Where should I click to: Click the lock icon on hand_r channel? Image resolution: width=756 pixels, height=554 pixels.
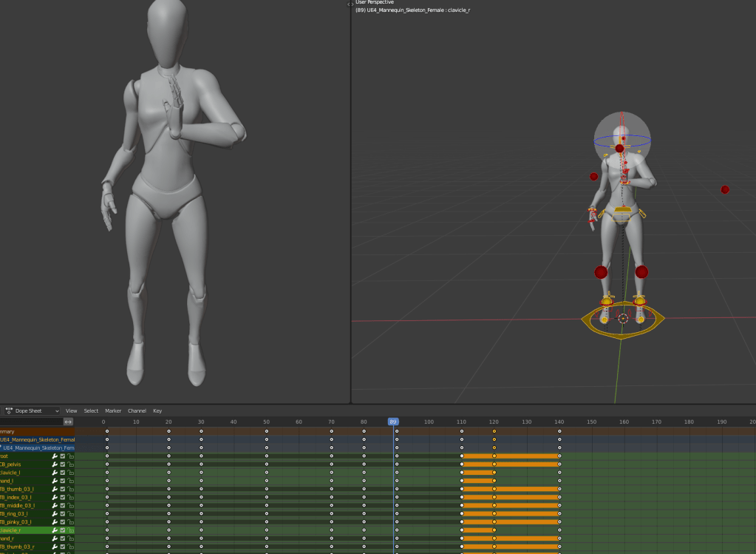coord(71,538)
